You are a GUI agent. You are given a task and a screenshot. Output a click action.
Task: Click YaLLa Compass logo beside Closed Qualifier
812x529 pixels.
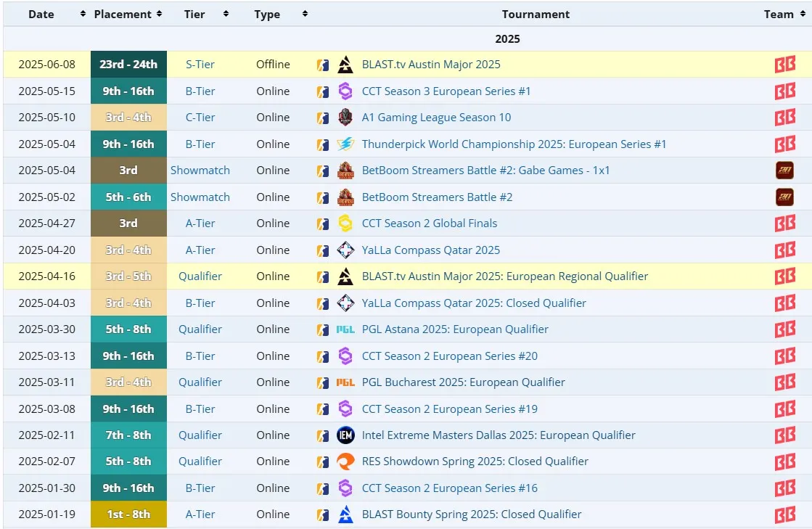[x=345, y=303]
